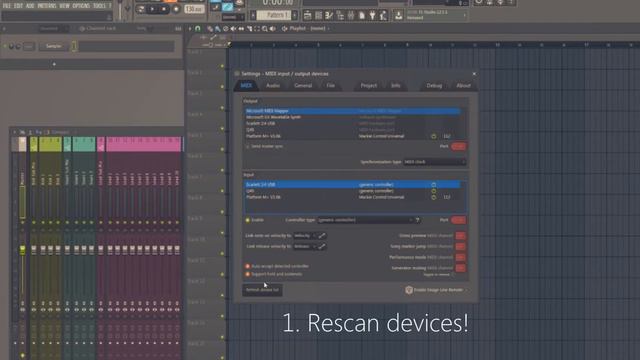Toggle the playlist snap magnet icon
This screenshot has width=640, height=360.
click(198, 29)
